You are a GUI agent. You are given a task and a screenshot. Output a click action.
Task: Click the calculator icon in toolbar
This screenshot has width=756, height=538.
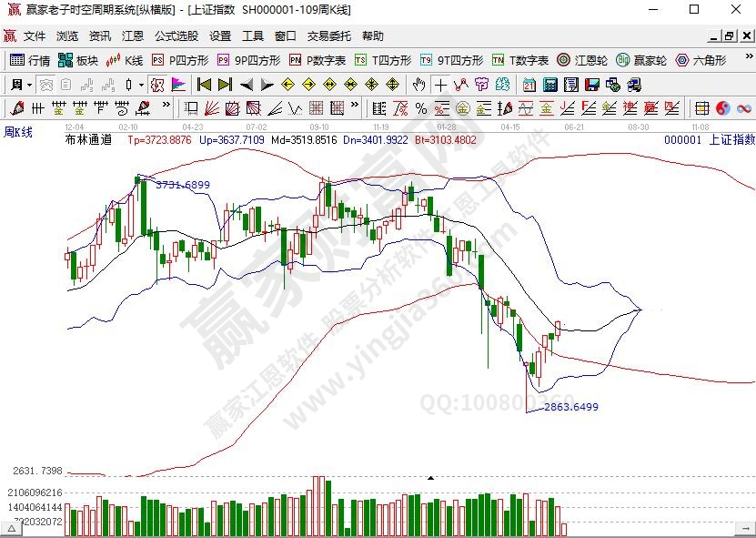pyautogui.click(x=550, y=85)
